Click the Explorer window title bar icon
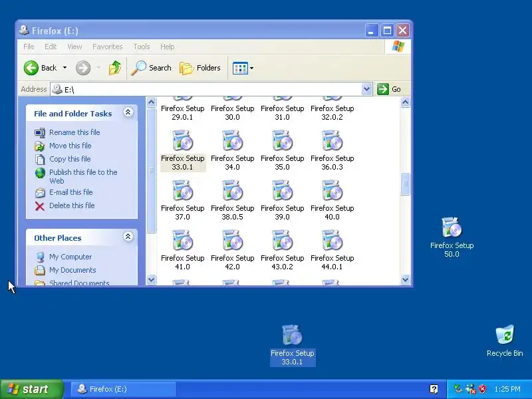This screenshot has width=532, height=399. coord(24,30)
